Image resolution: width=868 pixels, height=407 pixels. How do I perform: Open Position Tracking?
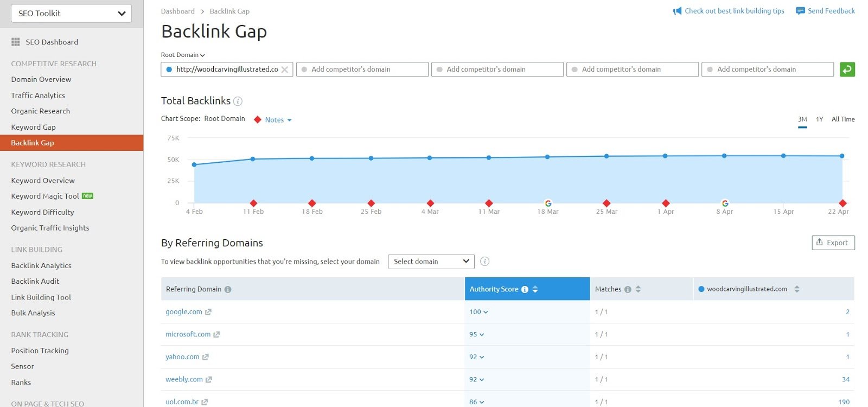40,351
